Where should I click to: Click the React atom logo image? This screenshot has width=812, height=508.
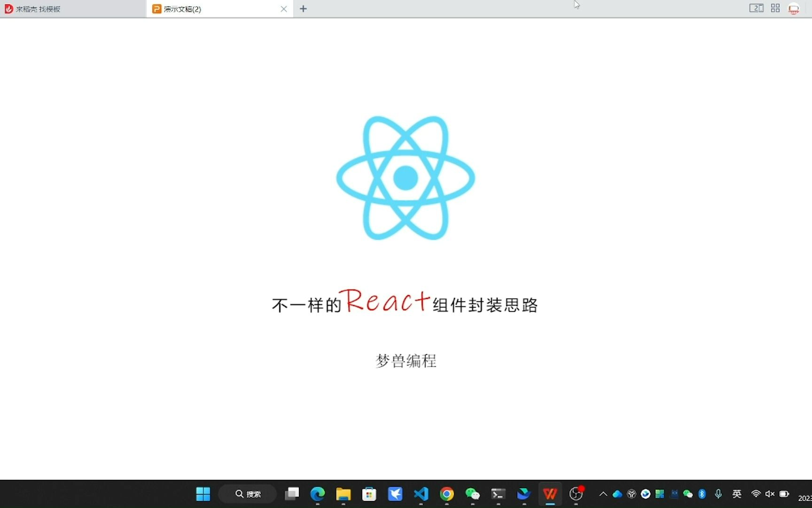click(406, 178)
